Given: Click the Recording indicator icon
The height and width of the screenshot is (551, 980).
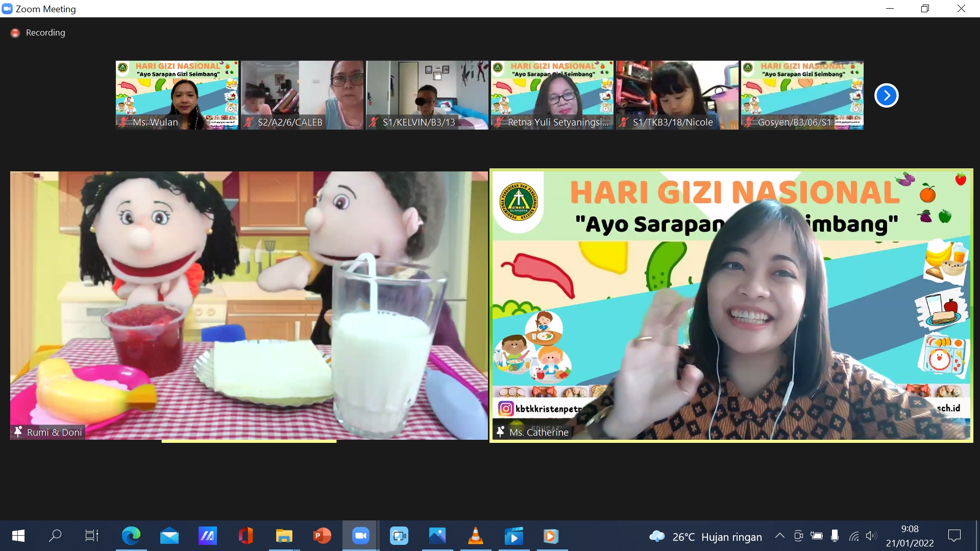Looking at the screenshot, I should click(x=15, y=33).
